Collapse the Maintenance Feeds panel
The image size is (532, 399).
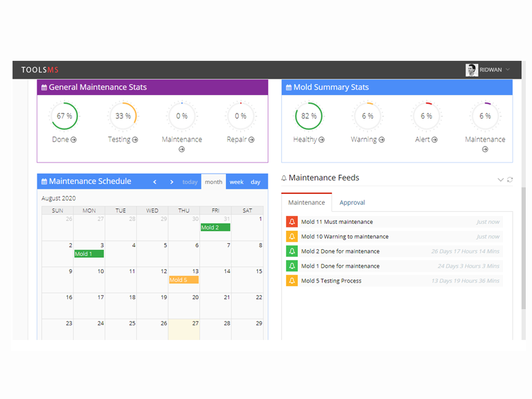point(500,179)
